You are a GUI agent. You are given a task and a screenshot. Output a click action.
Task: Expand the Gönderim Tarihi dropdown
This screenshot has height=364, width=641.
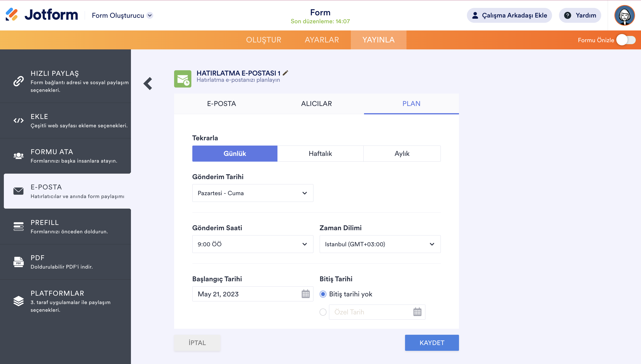pyautogui.click(x=253, y=193)
